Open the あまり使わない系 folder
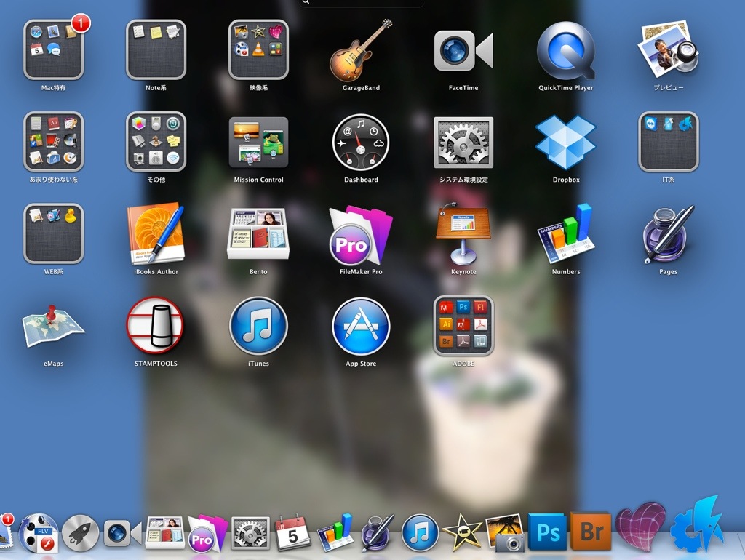 (54, 142)
